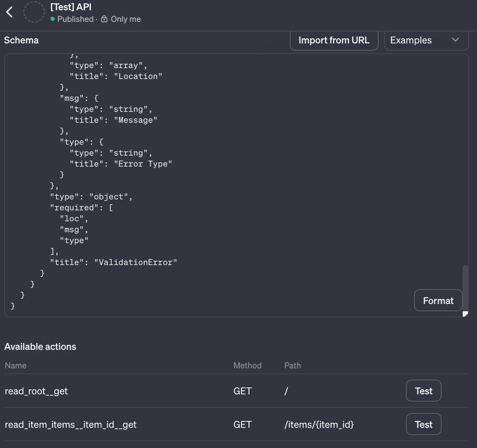Viewport: 477px width, 448px height.
Task: Click the schema editor resize handle corner
Action: (465, 314)
